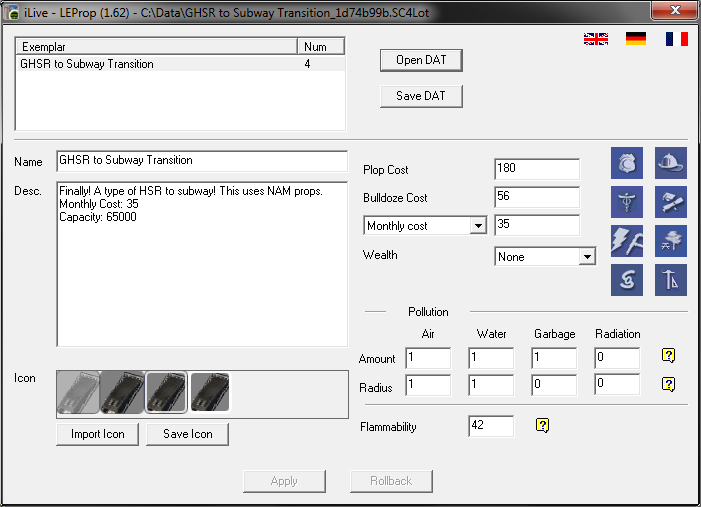Focus the Desc. text area

202,264
